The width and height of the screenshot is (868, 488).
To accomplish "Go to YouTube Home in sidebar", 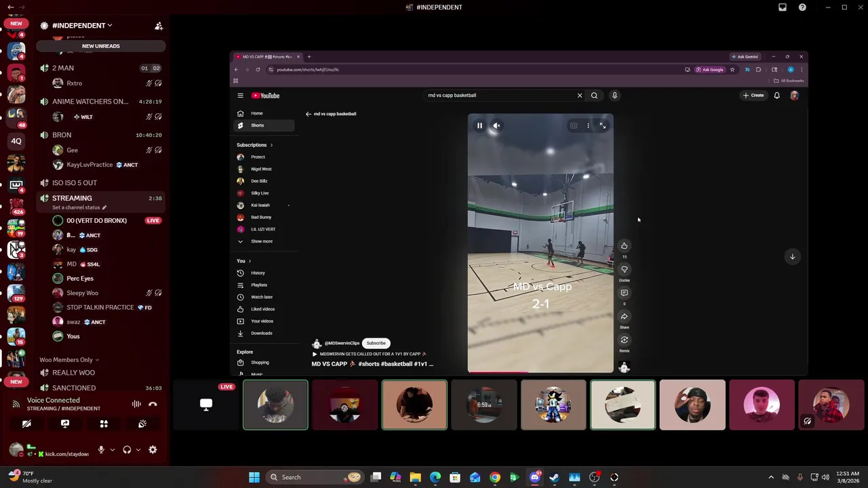I will (264, 113).
